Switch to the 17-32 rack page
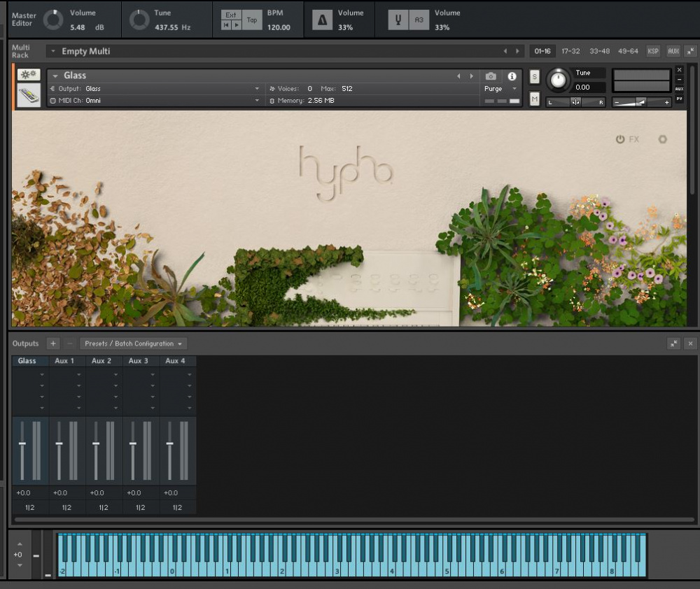Viewport: 700px width, 589px height. pyautogui.click(x=570, y=51)
